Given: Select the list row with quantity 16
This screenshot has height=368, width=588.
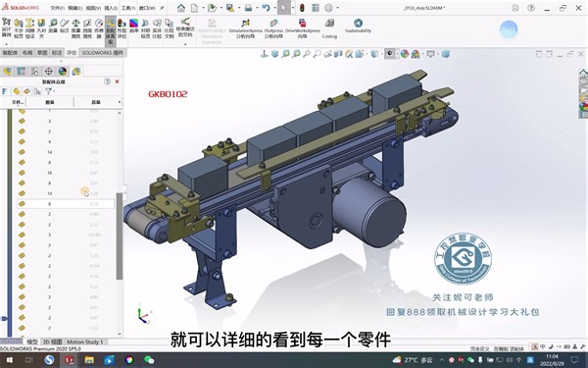Looking at the screenshot, I should 66,173.
